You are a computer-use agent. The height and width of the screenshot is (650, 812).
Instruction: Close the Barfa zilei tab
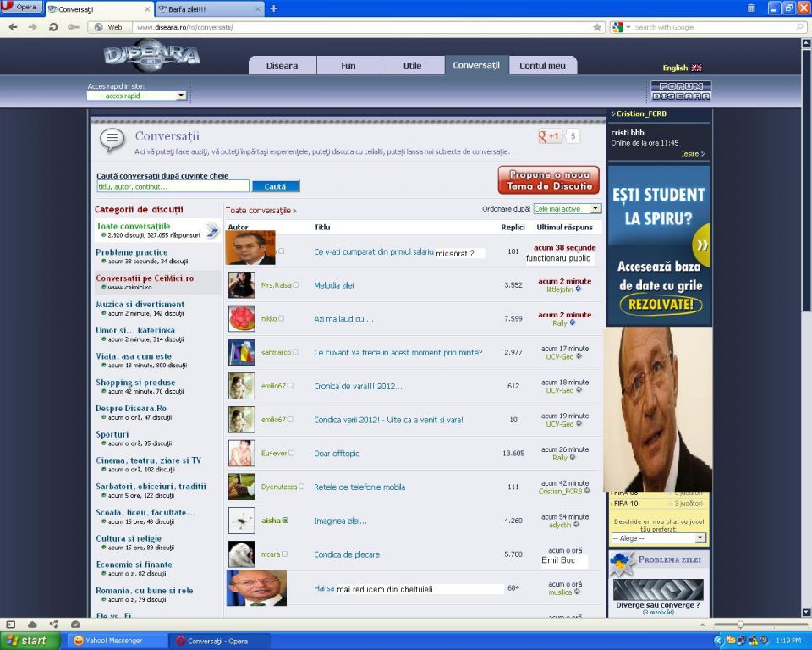click(x=258, y=8)
